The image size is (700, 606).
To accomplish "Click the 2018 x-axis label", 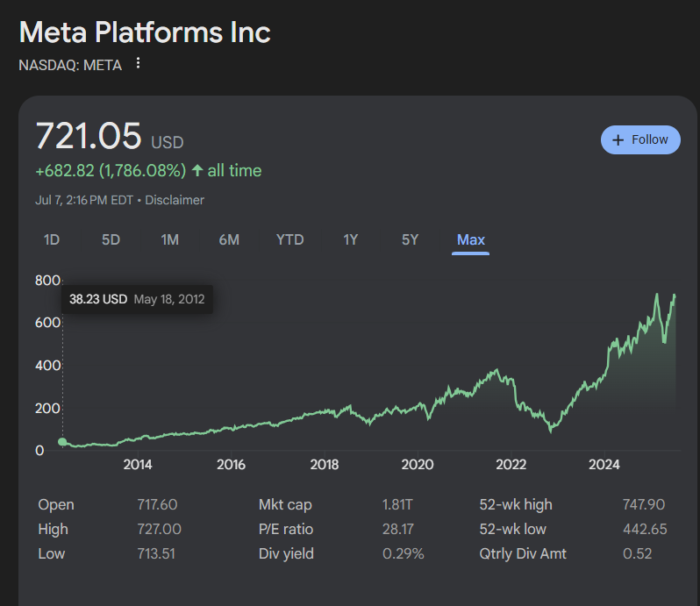I will [x=324, y=465].
